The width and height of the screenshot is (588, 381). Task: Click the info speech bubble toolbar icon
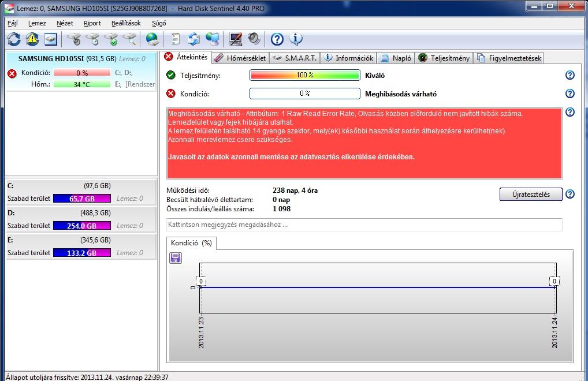(296, 39)
